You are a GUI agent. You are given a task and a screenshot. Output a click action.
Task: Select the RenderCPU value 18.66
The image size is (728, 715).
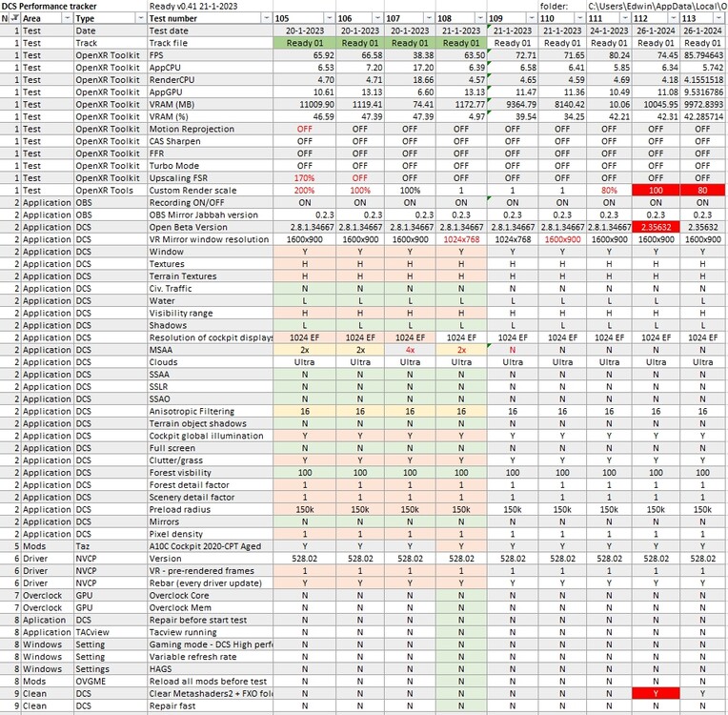[410, 80]
